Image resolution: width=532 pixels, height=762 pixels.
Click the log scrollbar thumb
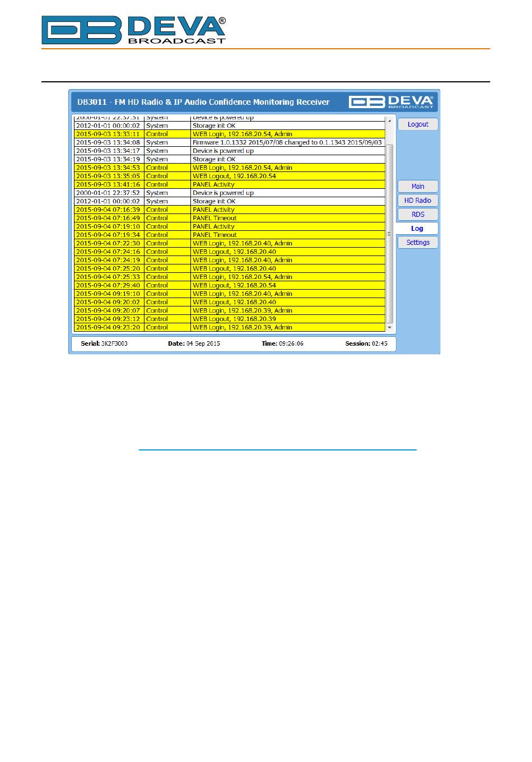point(390,233)
